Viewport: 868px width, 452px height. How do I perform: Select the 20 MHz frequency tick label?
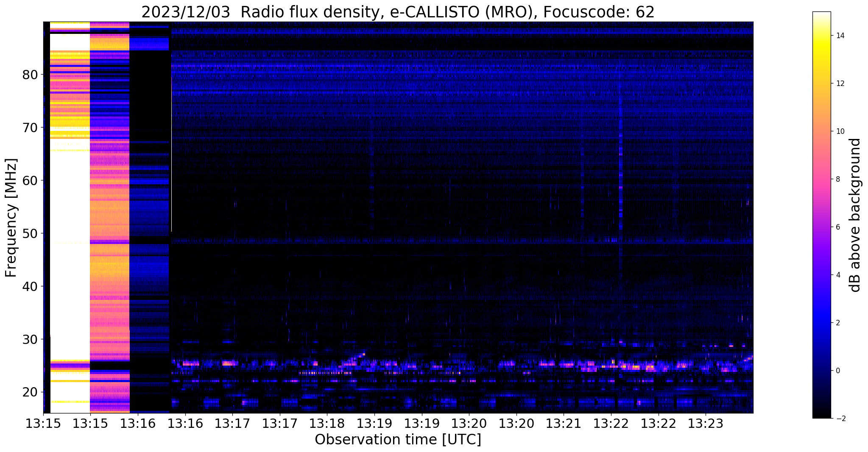(x=31, y=392)
